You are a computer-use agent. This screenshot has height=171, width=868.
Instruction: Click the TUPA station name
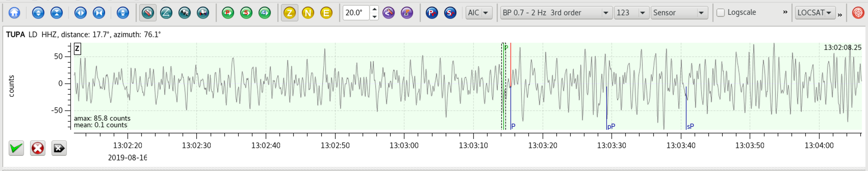coord(16,35)
